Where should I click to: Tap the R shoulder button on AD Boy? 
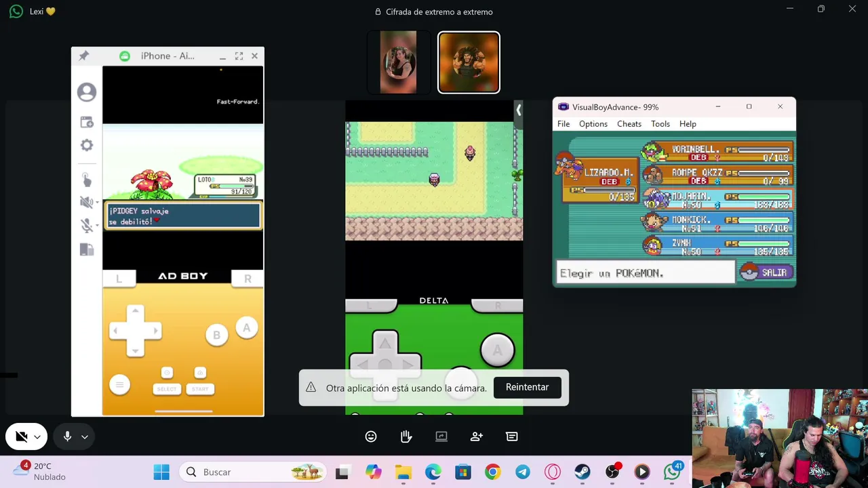pos(247,279)
